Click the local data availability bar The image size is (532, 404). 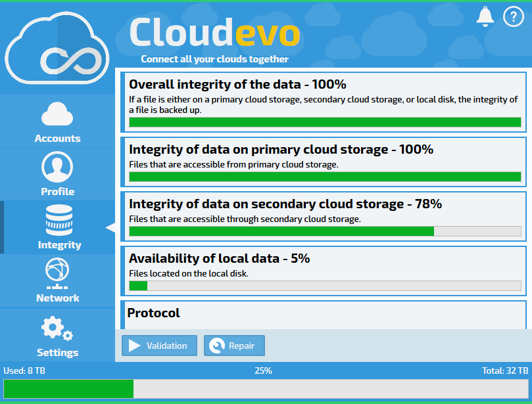click(x=325, y=286)
